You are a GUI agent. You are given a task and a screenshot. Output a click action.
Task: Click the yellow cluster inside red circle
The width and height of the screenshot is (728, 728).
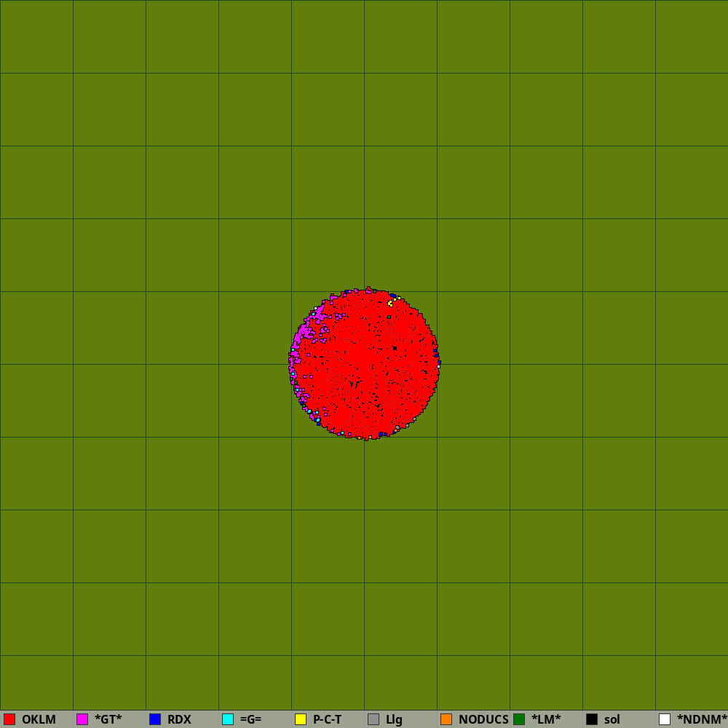(391, 303)
